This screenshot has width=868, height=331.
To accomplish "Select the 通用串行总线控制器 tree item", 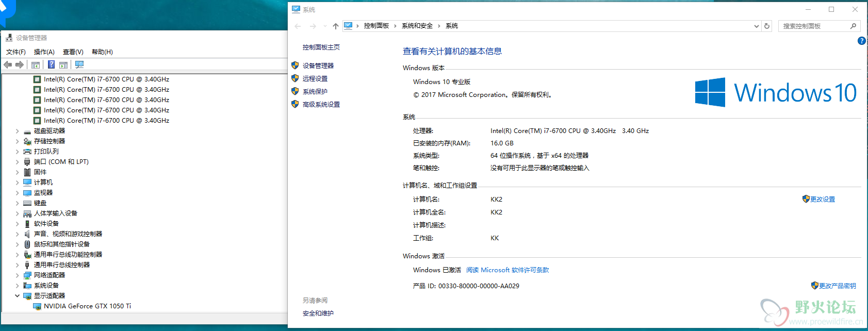I will 62,265.
